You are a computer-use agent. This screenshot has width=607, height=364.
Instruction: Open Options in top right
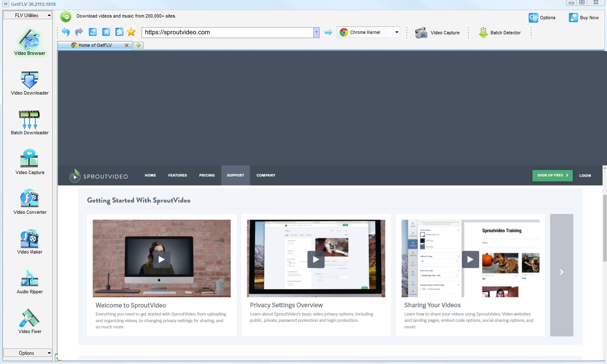coord(542,18)
